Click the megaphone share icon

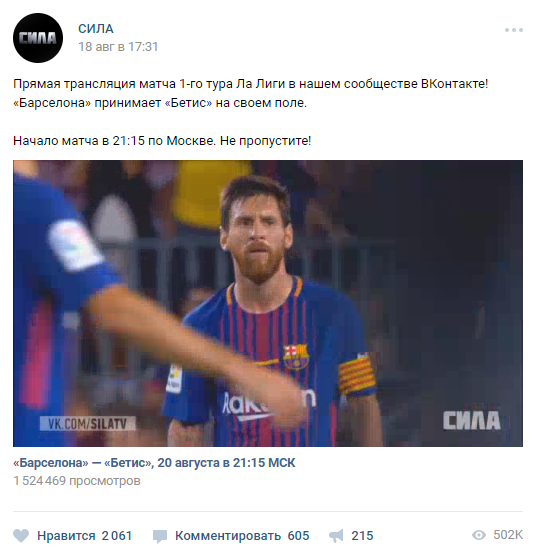tap(336, 536)
